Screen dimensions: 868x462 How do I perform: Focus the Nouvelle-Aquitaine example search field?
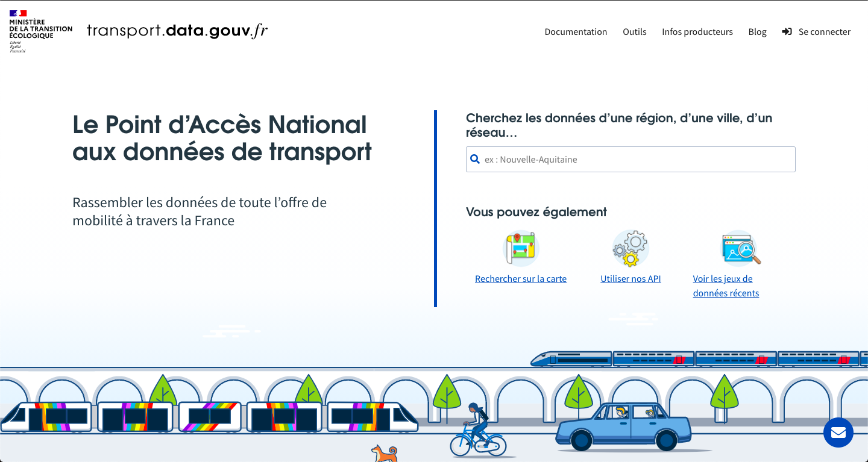636,160
